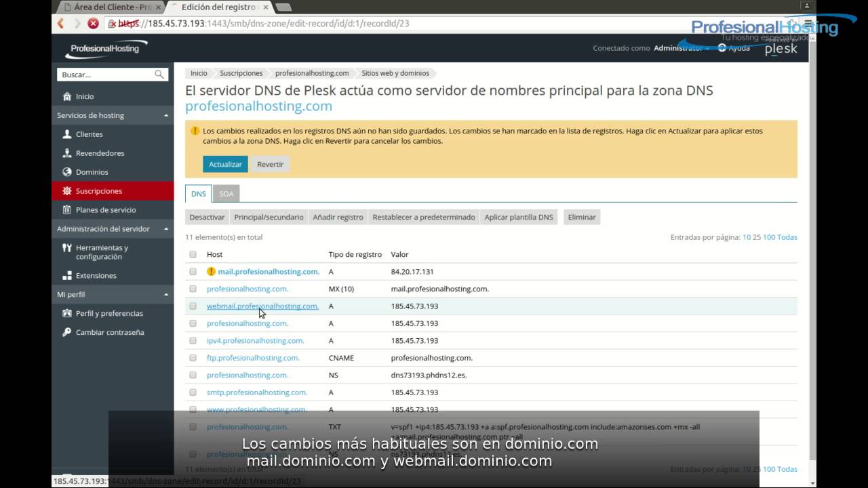Click Añadir registro button
The image size is (868, 488).
click(x=338, y=217)
